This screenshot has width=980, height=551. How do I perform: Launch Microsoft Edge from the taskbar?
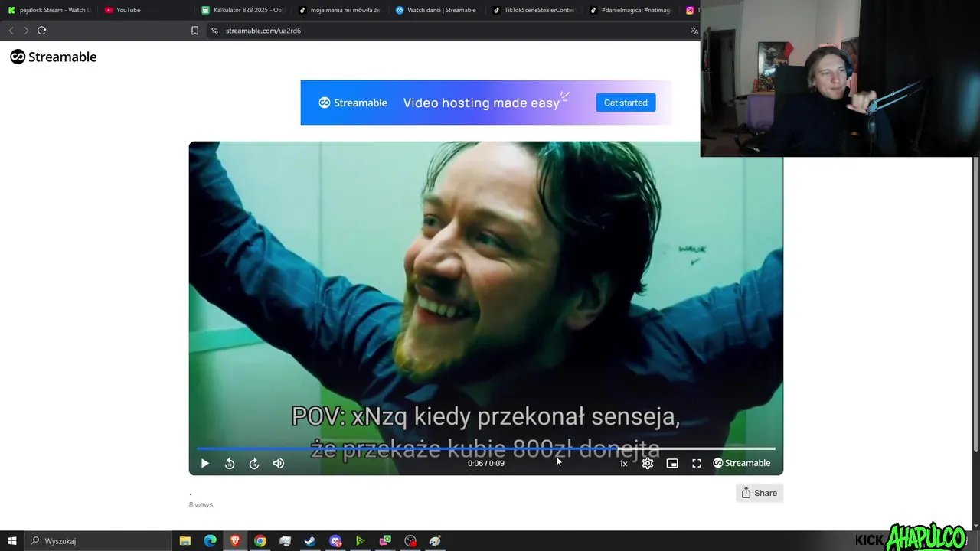coord(210,541)
